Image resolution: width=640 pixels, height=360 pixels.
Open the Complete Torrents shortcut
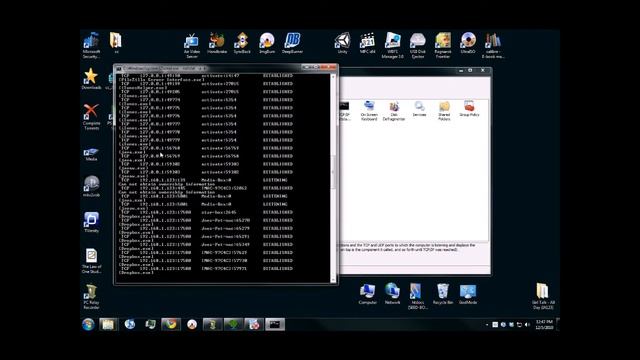91,117
